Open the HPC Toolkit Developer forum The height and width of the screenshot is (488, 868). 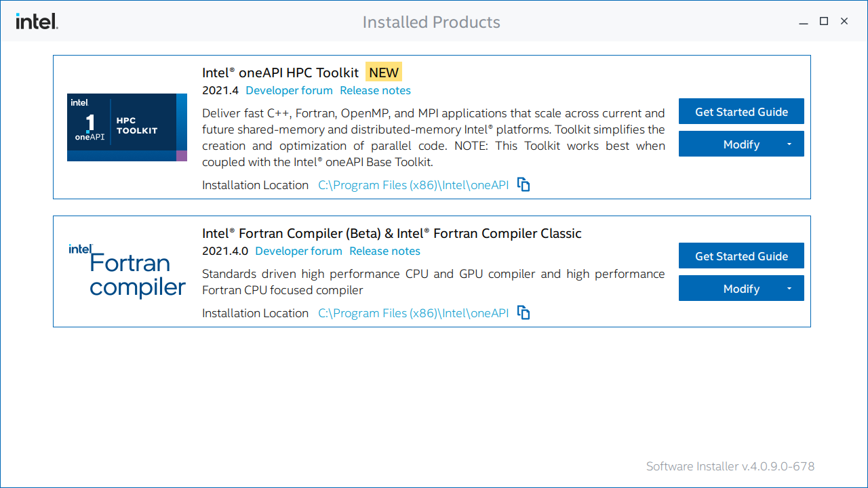tap(289, 90)
